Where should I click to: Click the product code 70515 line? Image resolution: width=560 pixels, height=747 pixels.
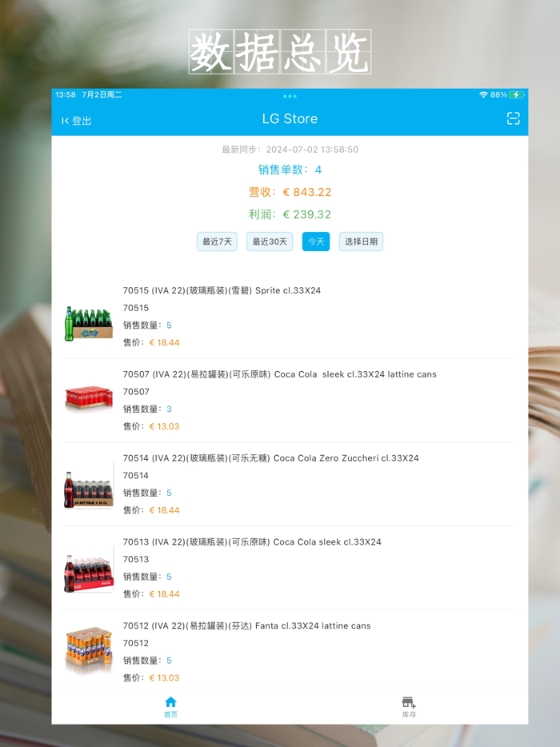click(x=136, y=308)
